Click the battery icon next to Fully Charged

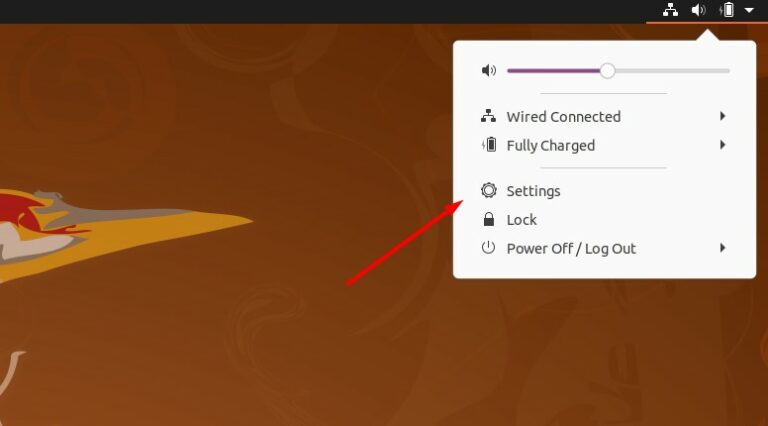point(489,145)
